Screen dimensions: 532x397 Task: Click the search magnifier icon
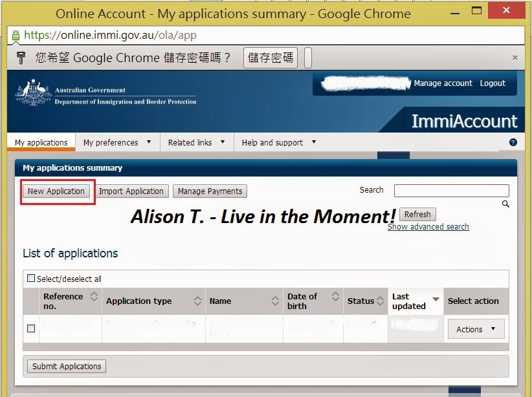[x=505, y=204]
